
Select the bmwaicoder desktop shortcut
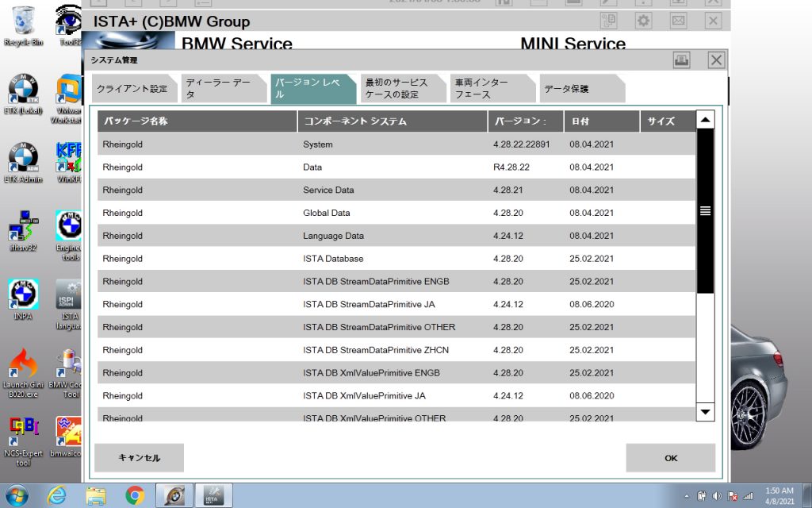[x=66, y=437]
